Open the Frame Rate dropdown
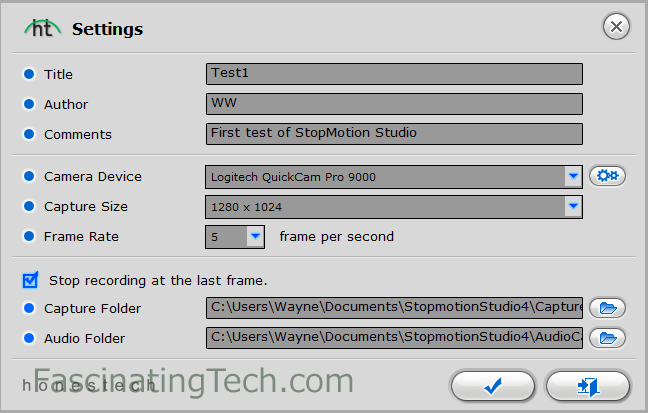 point(255,237)
